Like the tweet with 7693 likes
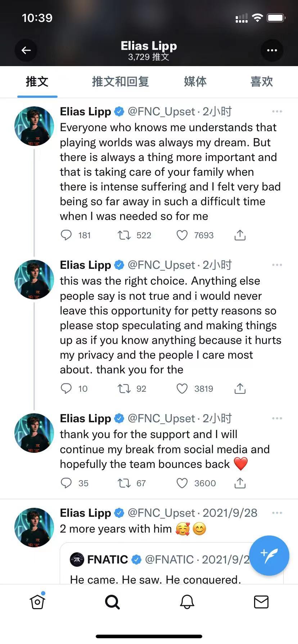Image resolution: width=298 pixels, height=644 pixels. coord(182,235)
